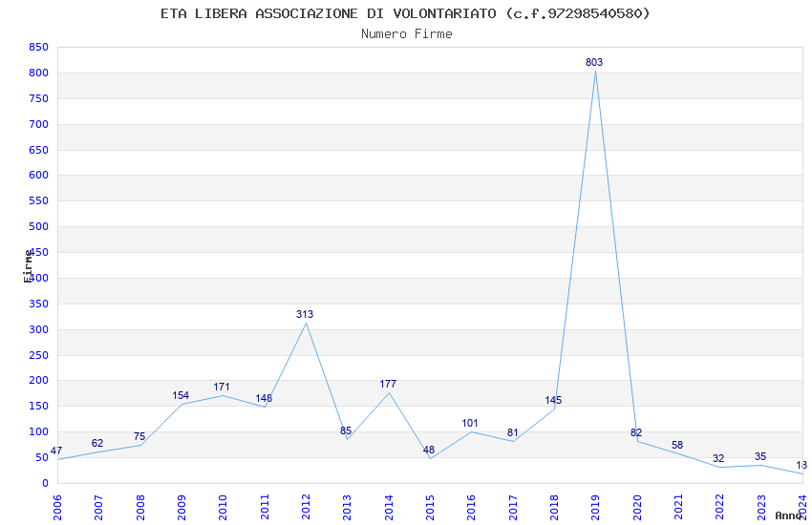The height and width of the screenshot is (525, 812).
Task: Select the x-axis year 2016 label
Action: point(471,508)
